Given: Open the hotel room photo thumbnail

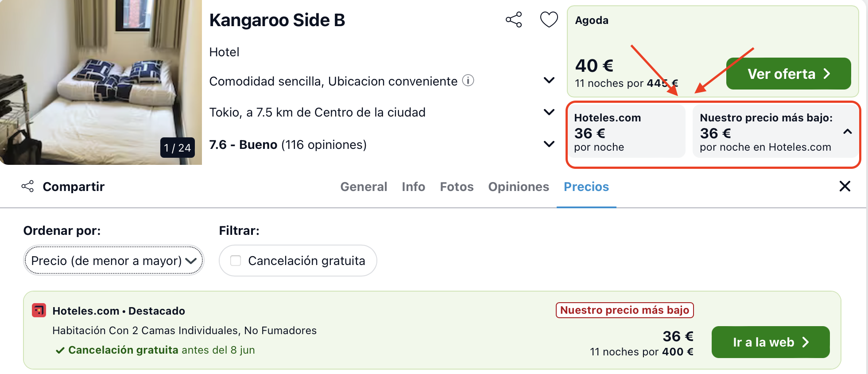Looking at the screenshot, I should click(101, 82).
